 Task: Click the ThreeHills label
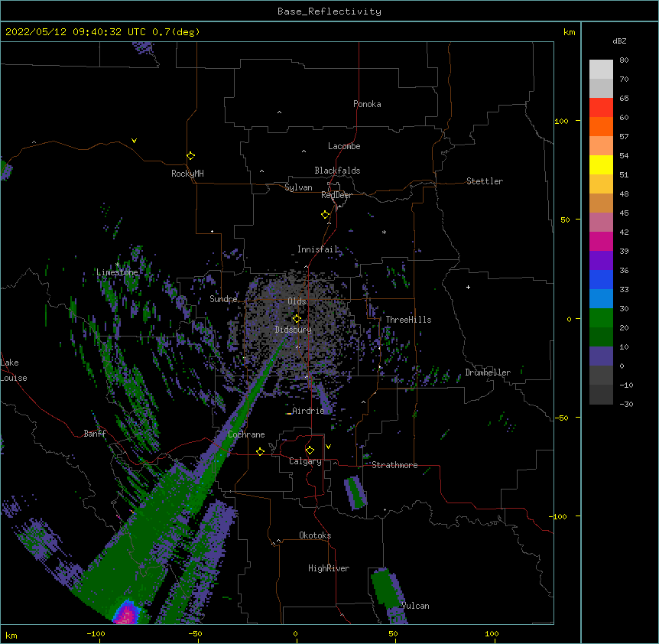pos(408,320)
